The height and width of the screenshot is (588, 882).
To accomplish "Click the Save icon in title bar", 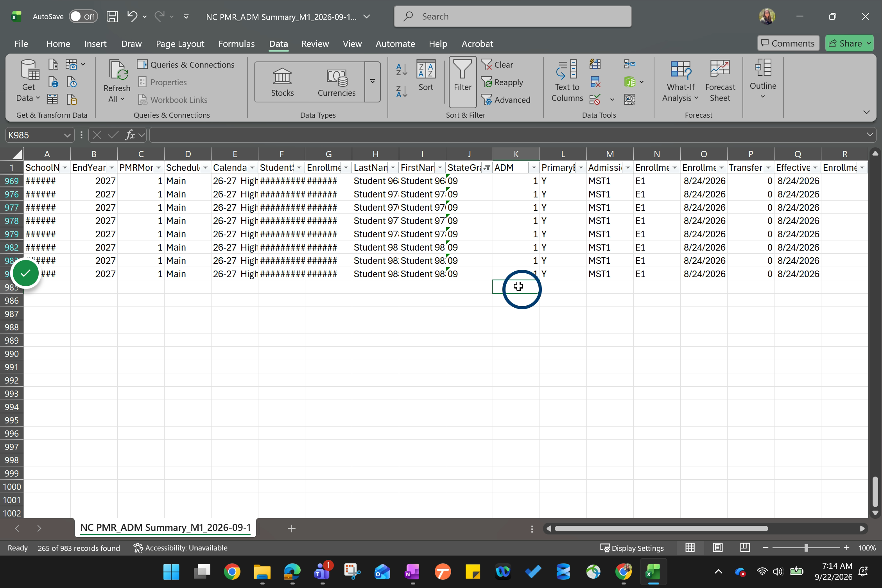I will 112,16.
